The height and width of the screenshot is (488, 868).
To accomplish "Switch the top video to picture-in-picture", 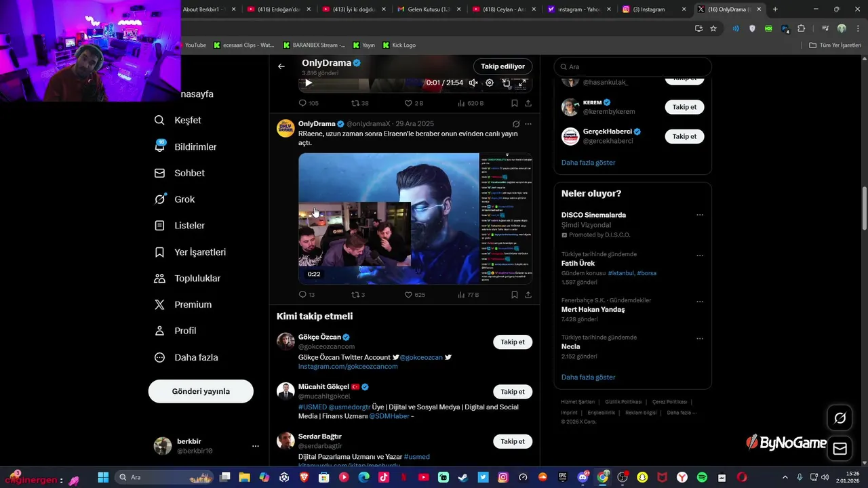I will (506, 83).
